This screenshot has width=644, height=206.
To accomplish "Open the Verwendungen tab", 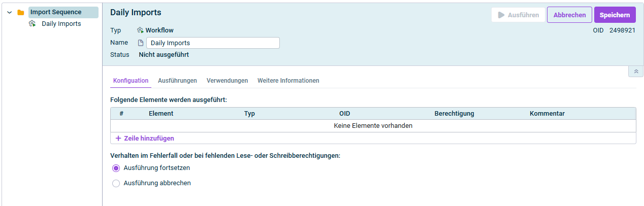I will (227, 81).
